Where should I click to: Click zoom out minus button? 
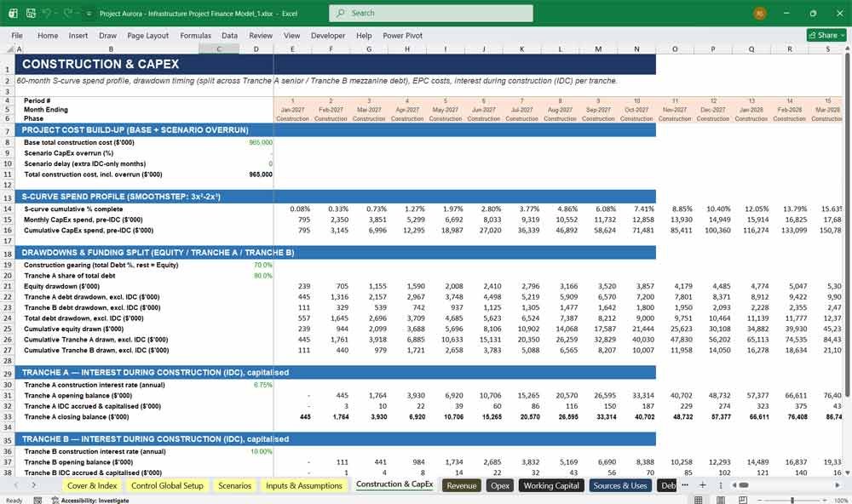760,501
